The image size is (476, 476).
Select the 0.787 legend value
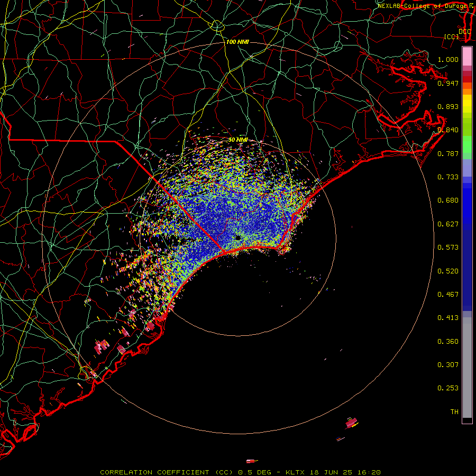(x=448, y=153)
